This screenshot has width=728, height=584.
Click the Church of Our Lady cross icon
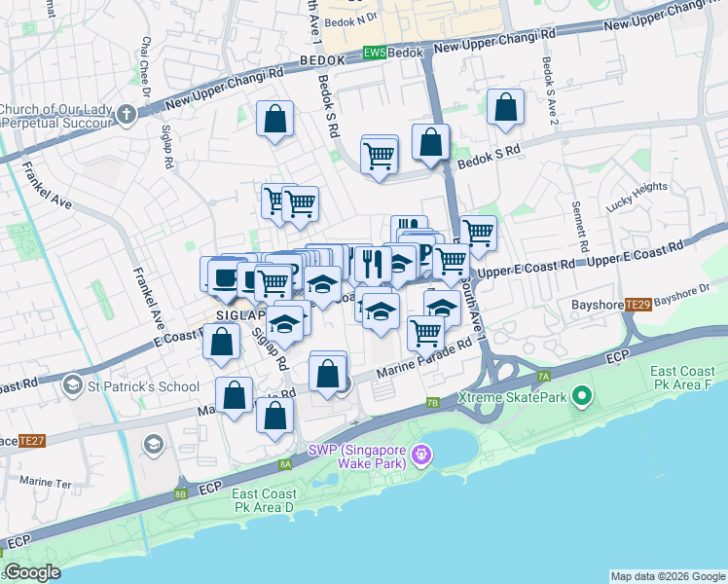[126, 114]
